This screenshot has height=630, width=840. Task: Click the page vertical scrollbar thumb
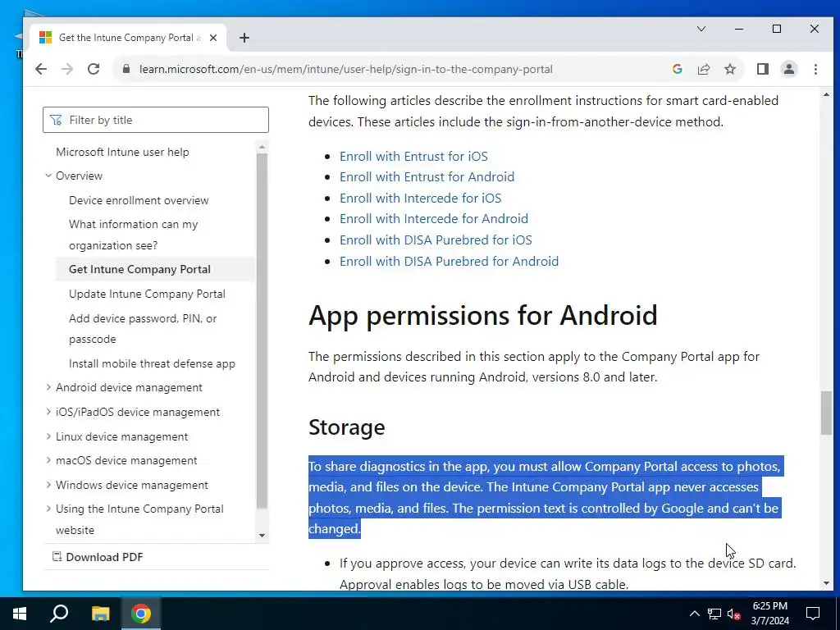[826, 413]
